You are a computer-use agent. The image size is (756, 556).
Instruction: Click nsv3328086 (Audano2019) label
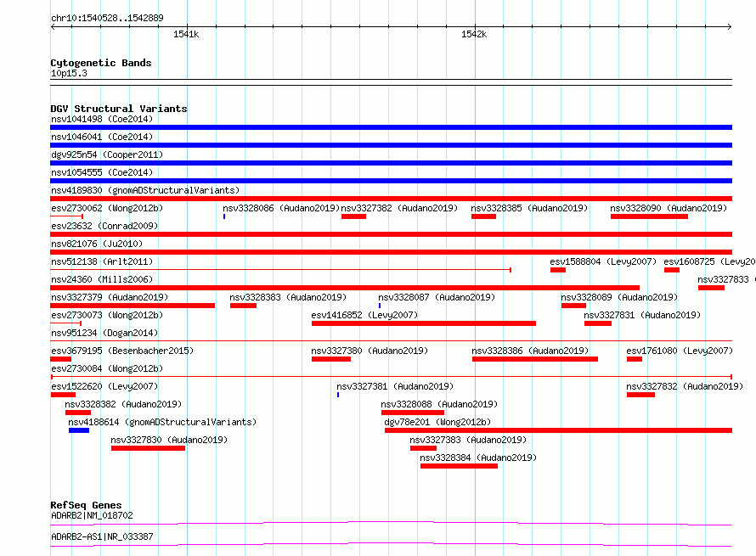[281, 208]
